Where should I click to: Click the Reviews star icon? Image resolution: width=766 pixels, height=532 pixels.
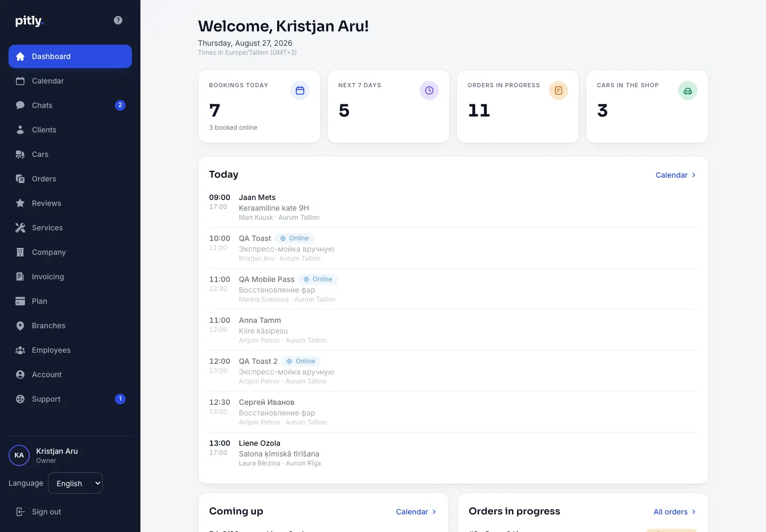pyautogui.click(x=20, y=203)
